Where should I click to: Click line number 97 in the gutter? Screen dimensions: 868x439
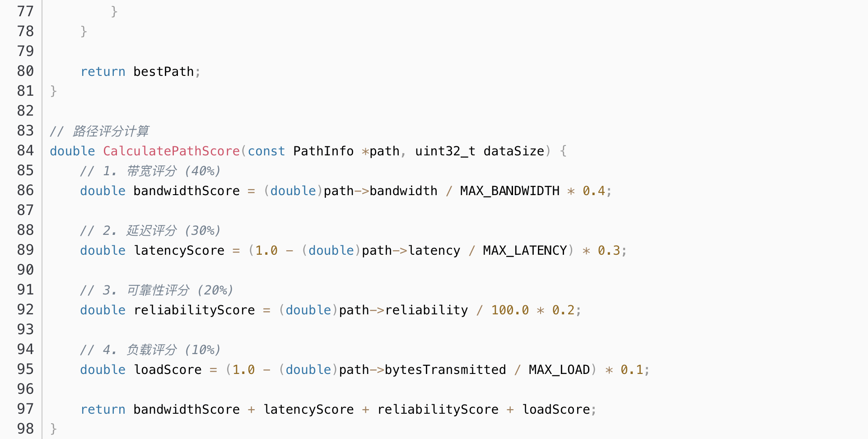(25, 409)
